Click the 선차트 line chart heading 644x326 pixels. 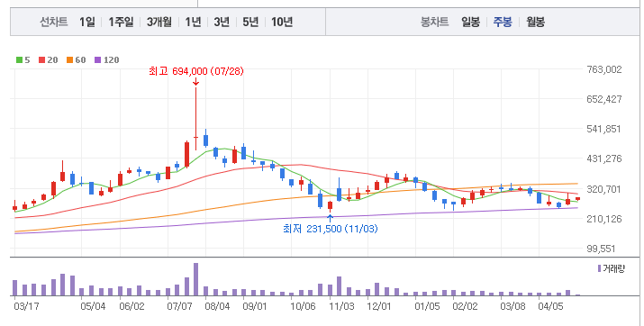(x=53, y=22)
